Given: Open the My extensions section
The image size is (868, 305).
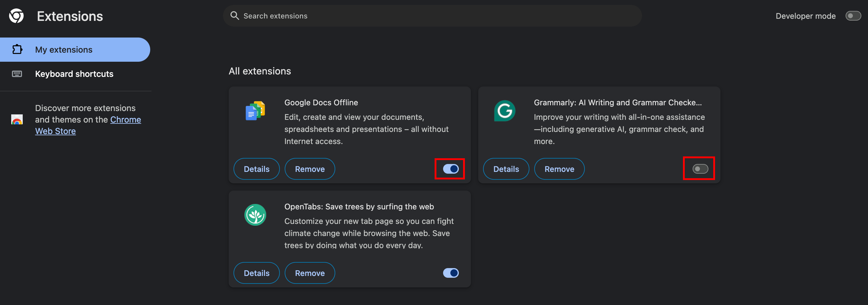Looking at the screenshot, I should point(64,50).
